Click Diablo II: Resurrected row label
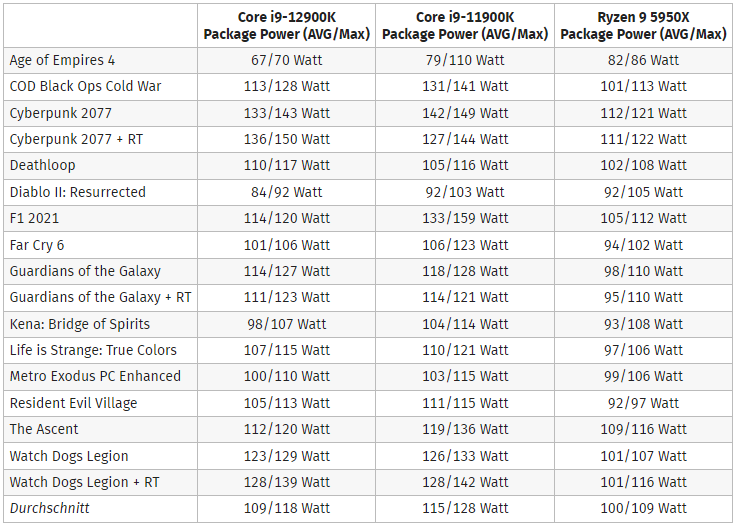Image resolution: width=734 pixels, height=528 pixels. 78,192
